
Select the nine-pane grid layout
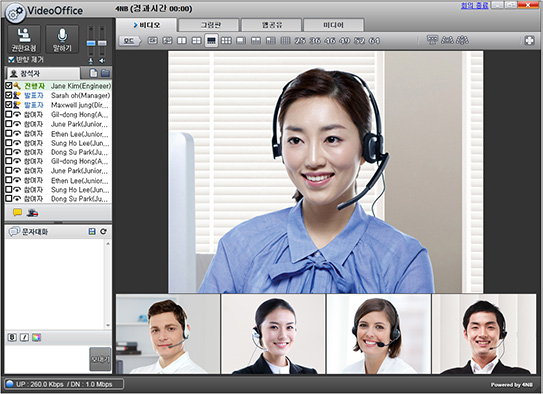(226, 41)
